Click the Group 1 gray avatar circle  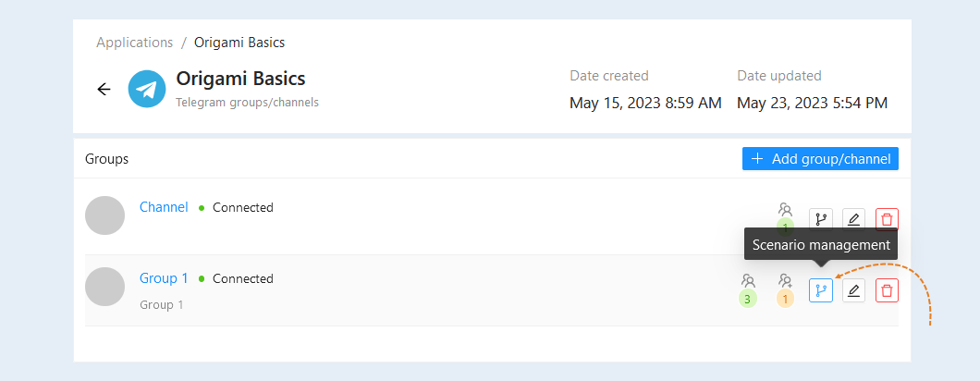(105, 287)
